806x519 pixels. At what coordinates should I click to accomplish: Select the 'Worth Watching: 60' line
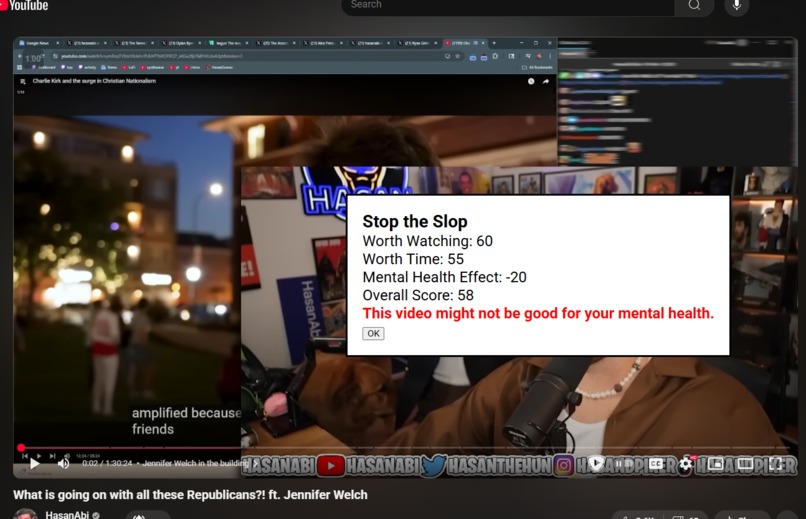428,241
